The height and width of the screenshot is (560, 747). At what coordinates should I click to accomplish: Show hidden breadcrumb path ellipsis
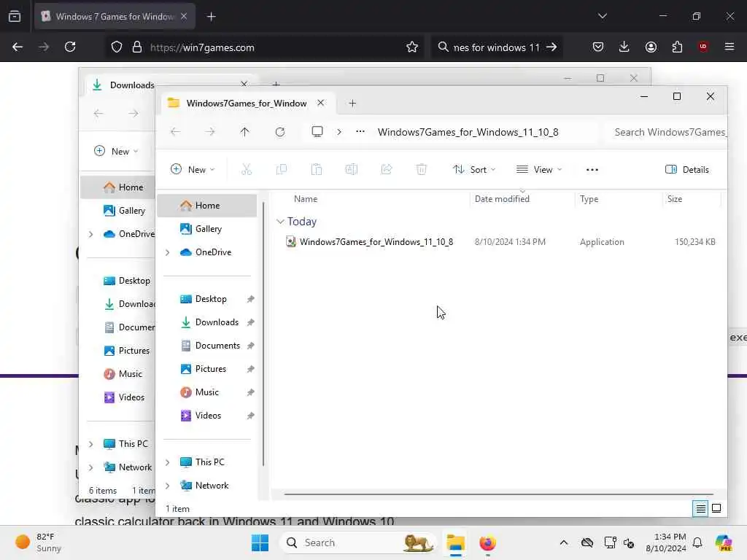(x=360, y=131)
